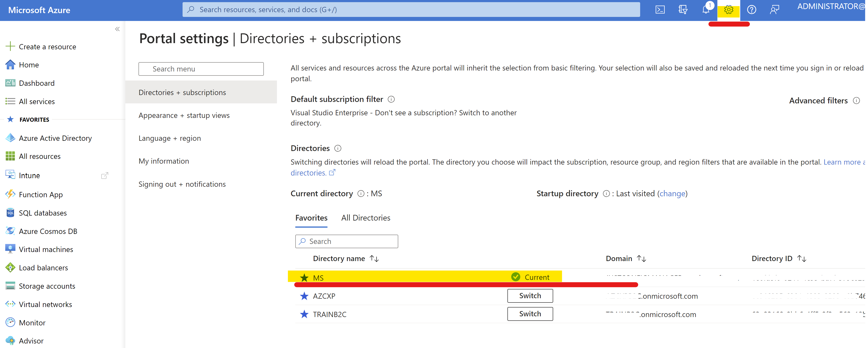Open notifications bell
Screen dimensions: 868x348
click(706, 10)
